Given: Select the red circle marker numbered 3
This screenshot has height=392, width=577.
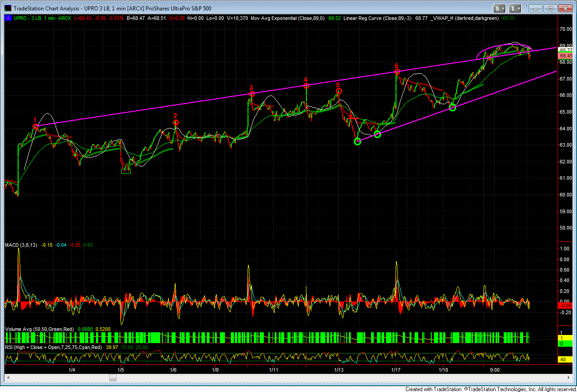Looking at the screenshot, I should click(252, 94).
